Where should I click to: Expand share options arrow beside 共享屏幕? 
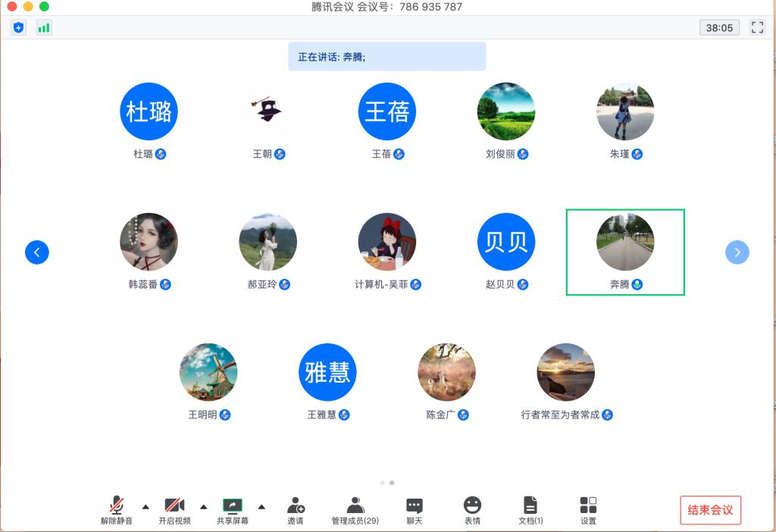[x=261, y=506]
